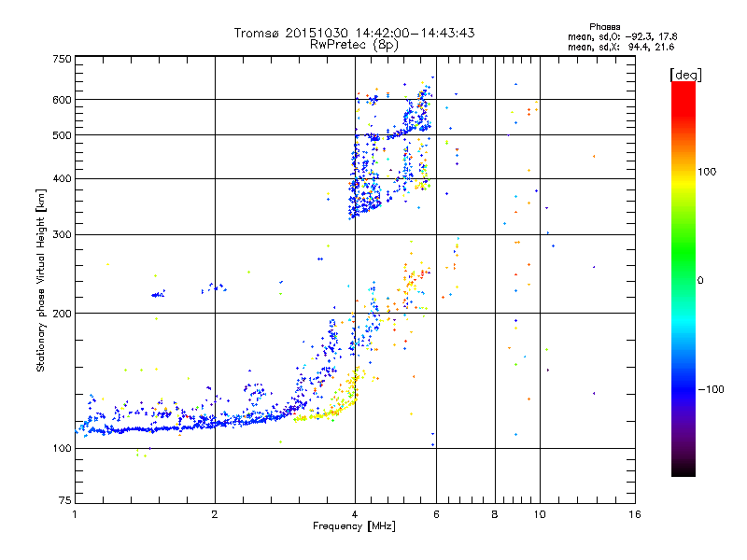747x560 pixels.
Task: Click the x-axis tick label '8'
Action: (x=495, y=514)
